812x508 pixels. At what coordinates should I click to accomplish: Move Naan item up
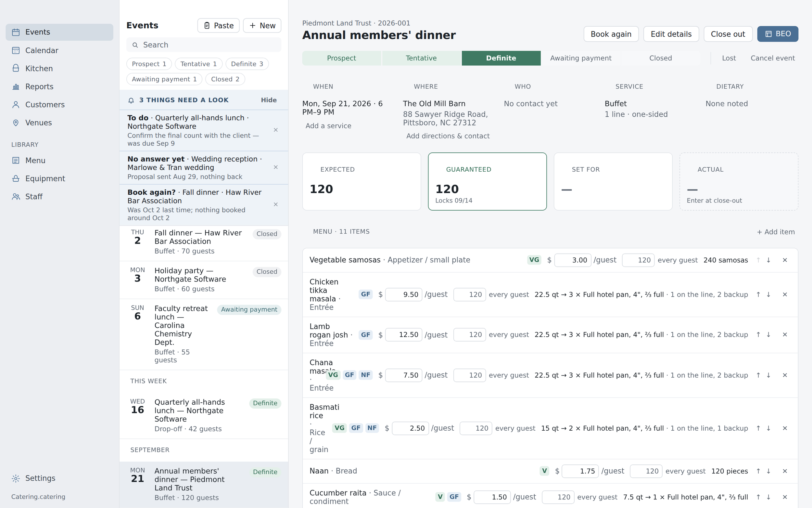758,471
